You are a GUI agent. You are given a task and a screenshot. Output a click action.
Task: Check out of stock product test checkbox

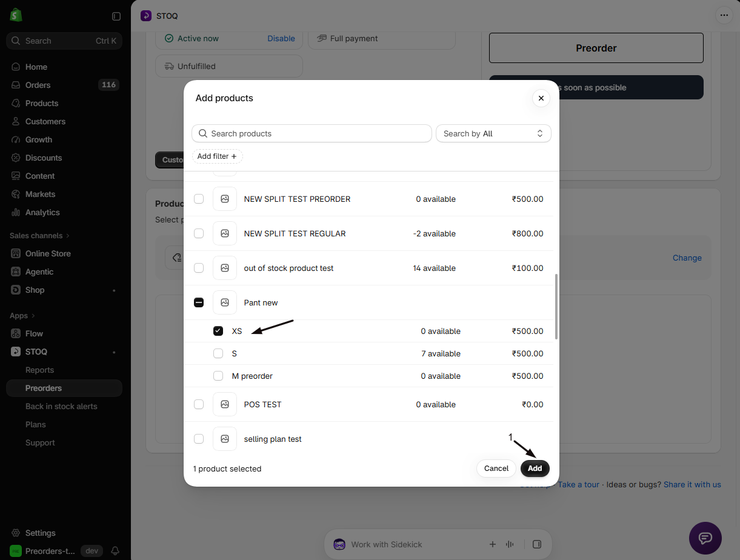click(x=199, y=268)
